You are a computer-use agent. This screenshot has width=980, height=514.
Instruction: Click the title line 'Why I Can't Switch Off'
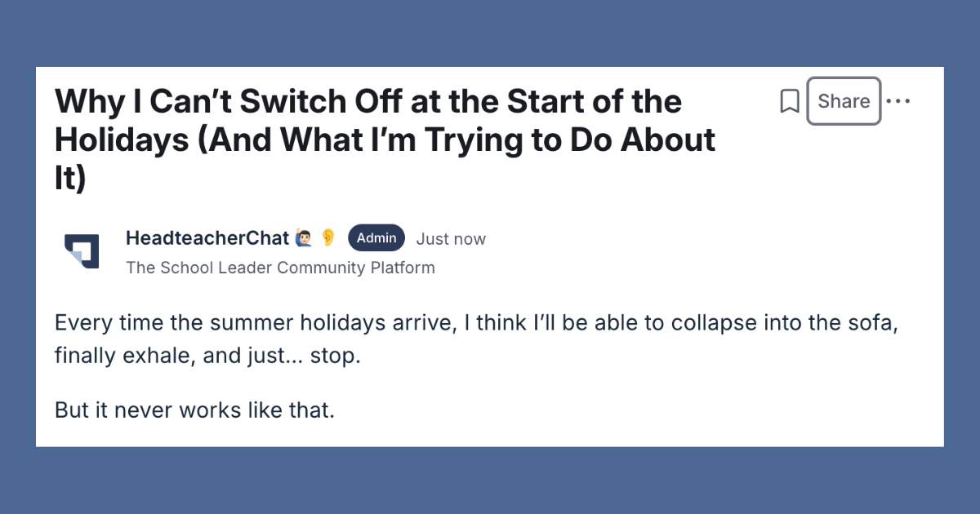pos(368,102)
